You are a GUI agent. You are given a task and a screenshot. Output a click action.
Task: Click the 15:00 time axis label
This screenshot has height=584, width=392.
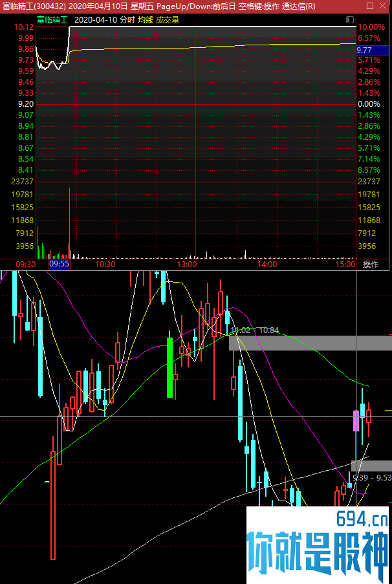click(345, 265)
